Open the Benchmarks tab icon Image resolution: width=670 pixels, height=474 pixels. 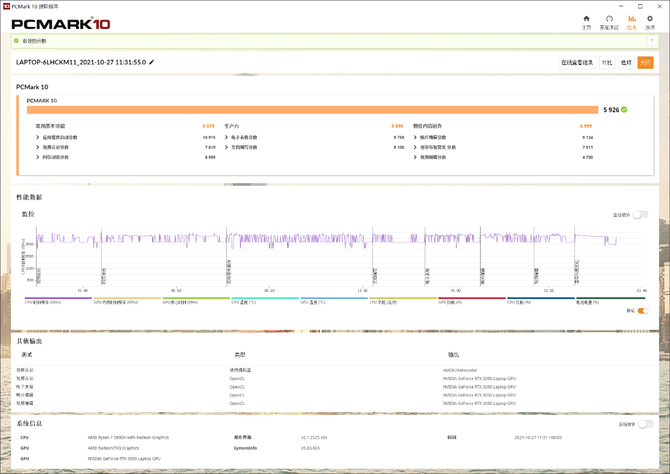(x=608, y=22)
